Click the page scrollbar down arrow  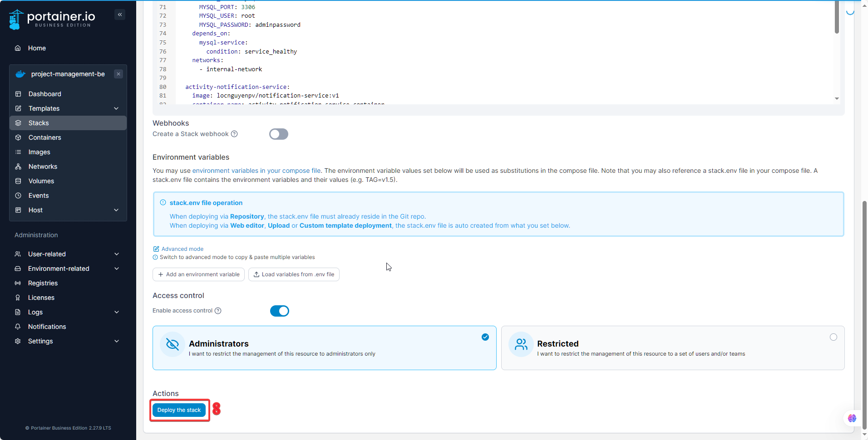864,435
